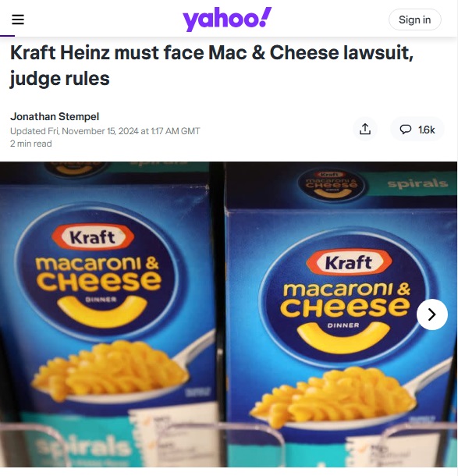This screenshot has height=476, width=458.
Task: Click the spirals label at photo top right
Action: [x=417, y=183]
